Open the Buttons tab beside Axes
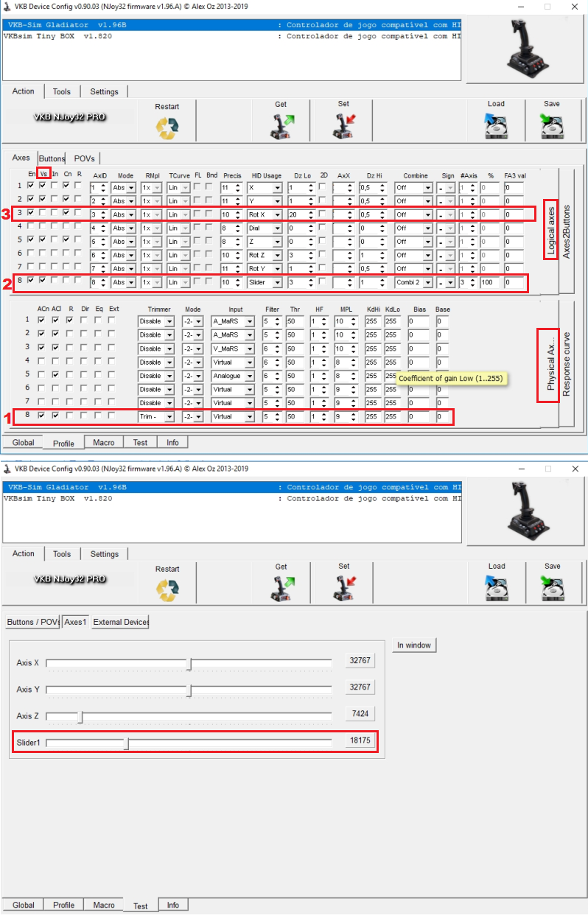The height and width of the screenshot is (921, 588). click(x=52, y=158)
